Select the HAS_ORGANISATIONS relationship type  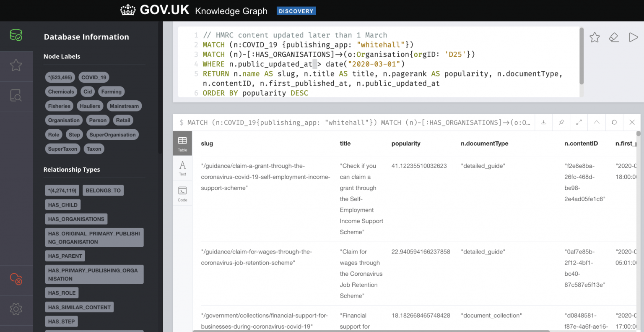(76, 219)
